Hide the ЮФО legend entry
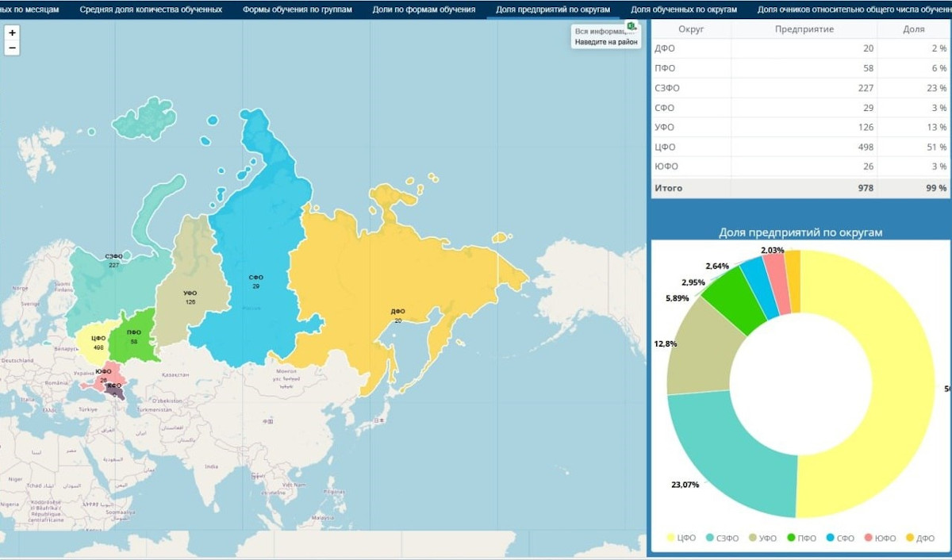The image size is (952, 560). click(879, 538)
